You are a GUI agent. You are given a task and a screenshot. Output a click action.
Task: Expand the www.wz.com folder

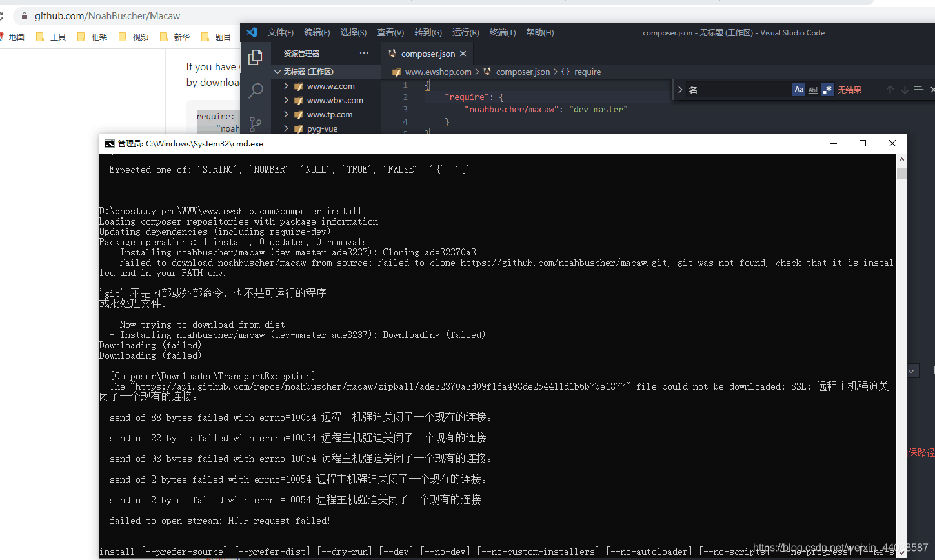[285, 86]
